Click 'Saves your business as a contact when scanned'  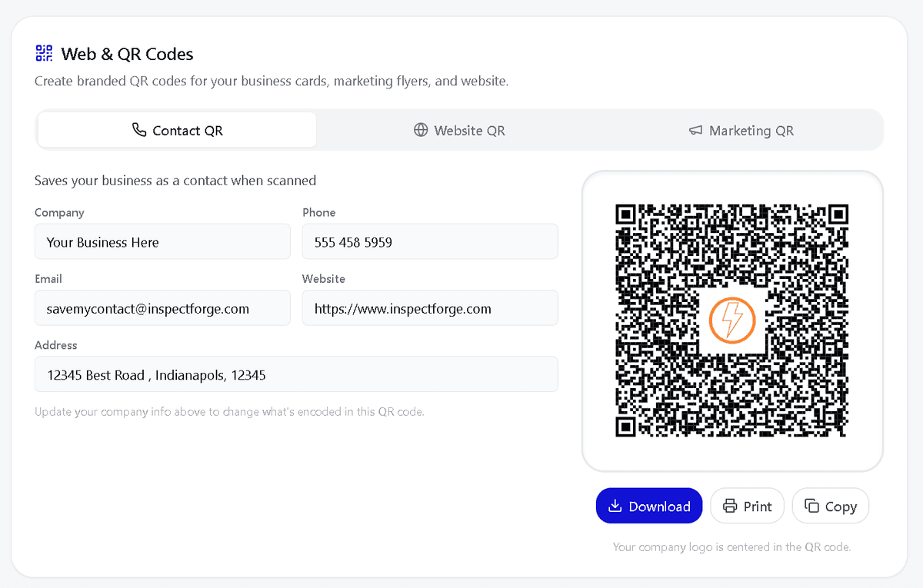pos(175,181)
